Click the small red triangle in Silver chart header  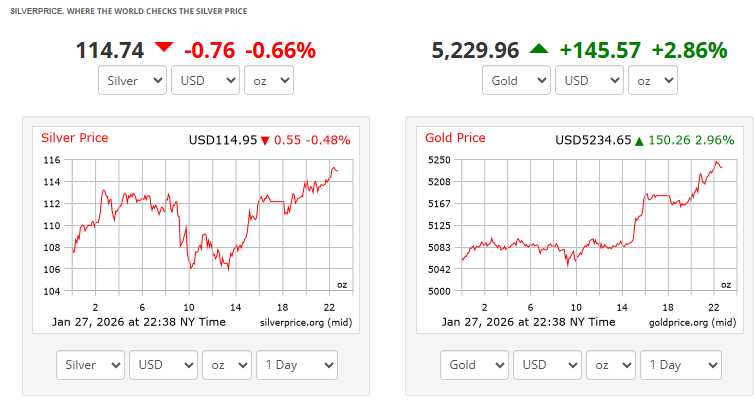click(x=265, y=140)
